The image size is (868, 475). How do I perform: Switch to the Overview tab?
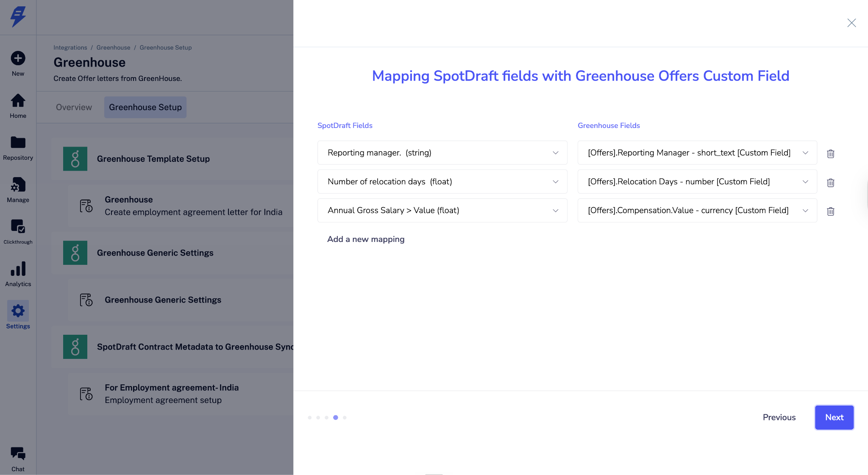tap(74, 107)
